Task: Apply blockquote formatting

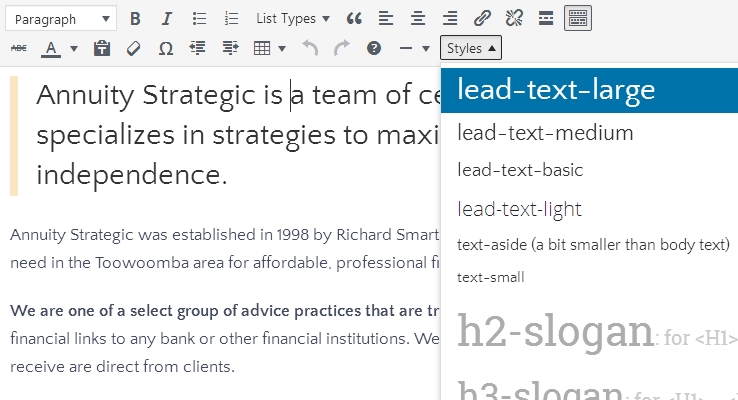Action: [x=354, y=19]
